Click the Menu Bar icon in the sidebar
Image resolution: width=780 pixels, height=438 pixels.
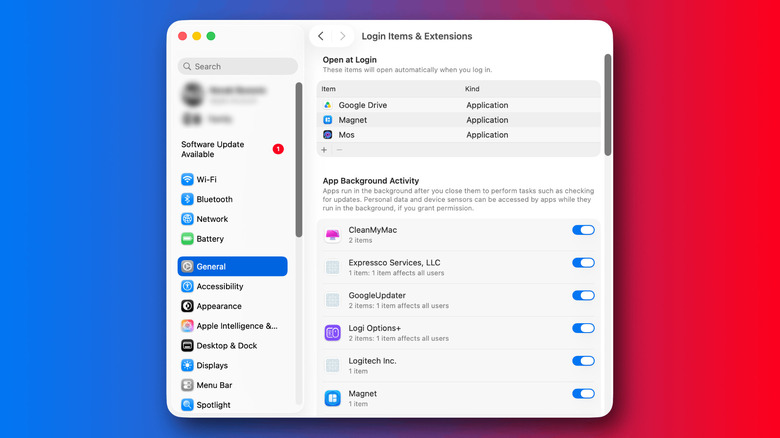[187, 385]
